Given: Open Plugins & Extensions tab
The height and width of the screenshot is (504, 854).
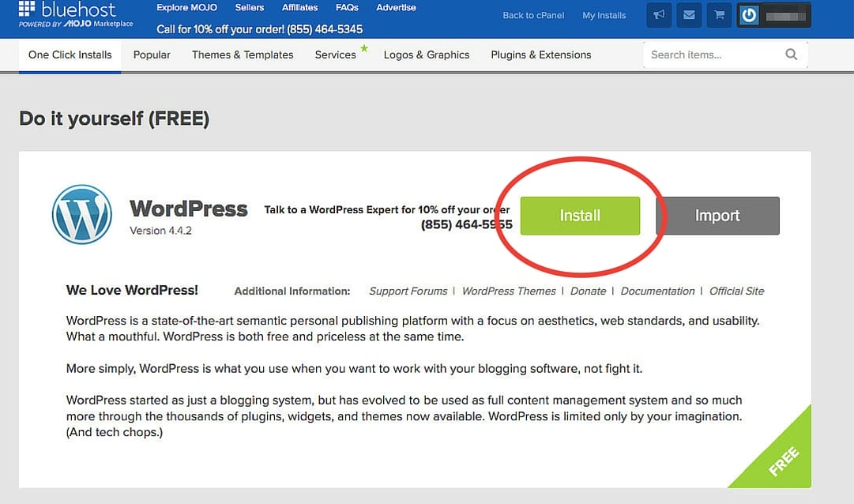Looking at the screenshot, I should 540,55.
